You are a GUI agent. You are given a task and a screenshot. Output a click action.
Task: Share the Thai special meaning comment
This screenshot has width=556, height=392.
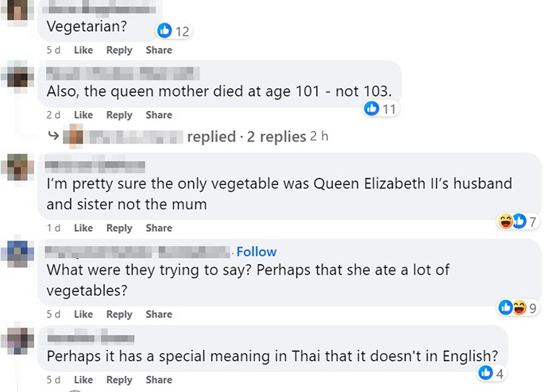coord(159,379)
